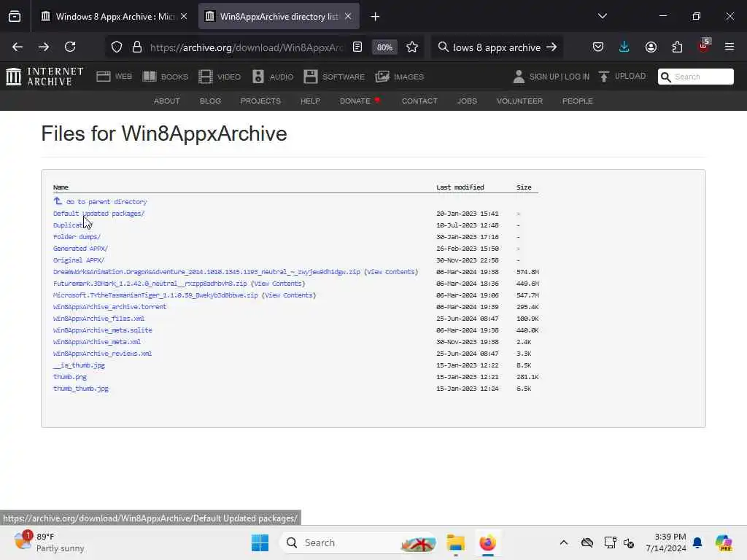This screenshot has height=560, width=747.
Task: View Contents of Futuremark 3DMark zip
Action: coord(278,284)
